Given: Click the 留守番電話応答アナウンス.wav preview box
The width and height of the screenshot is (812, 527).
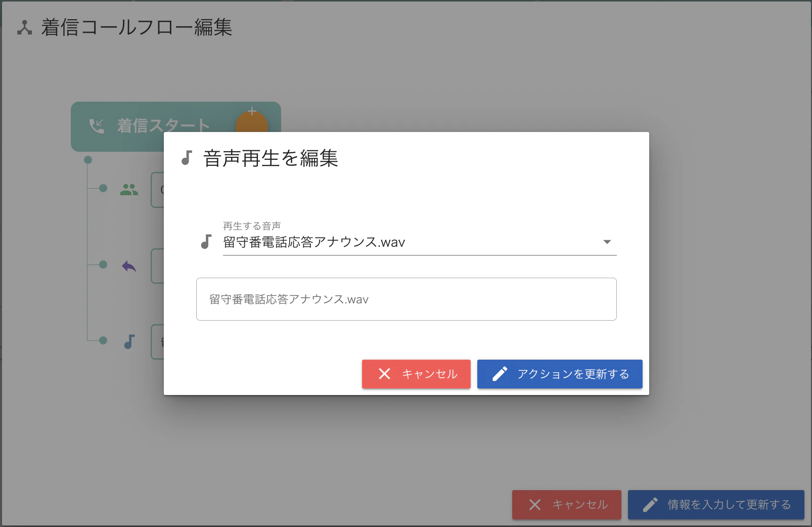Looking at the screenshot, I should pyautogui.click(x=407, y=299).
